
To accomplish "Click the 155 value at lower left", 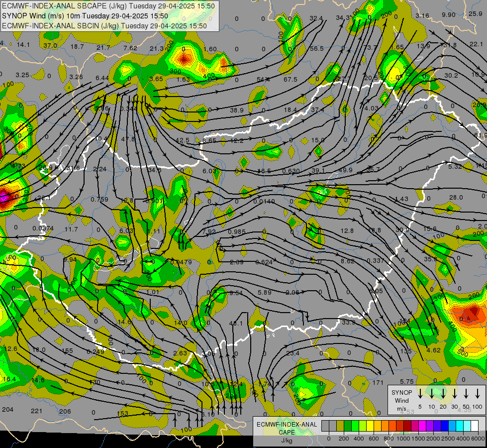I will click(x=67, y=351).
